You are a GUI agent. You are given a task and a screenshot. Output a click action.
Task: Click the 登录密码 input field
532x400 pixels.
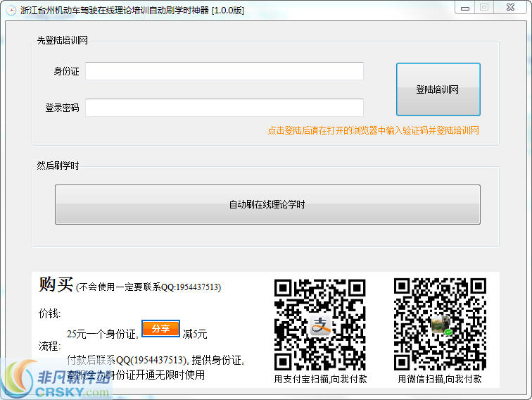point(224,108)
